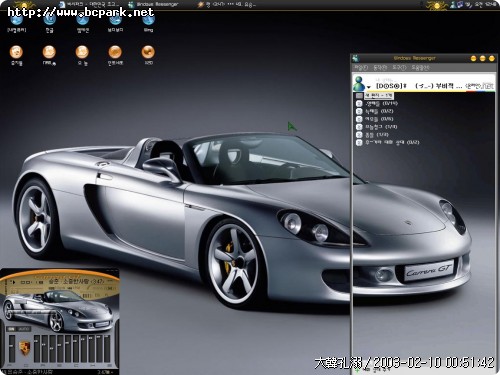
Task: Toggle the equalizer ON button
Action: 11,329
